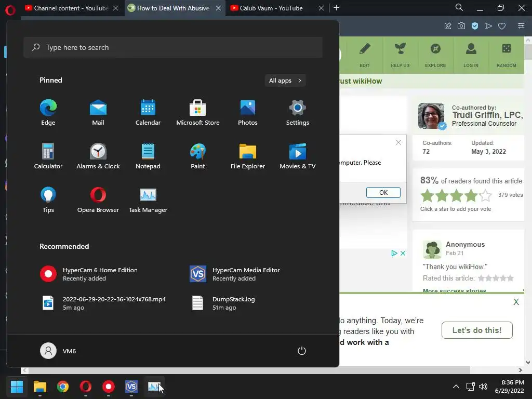Open Settings from pinned apps
This screenshot has height=399, width=532.
tap(298, 113)
